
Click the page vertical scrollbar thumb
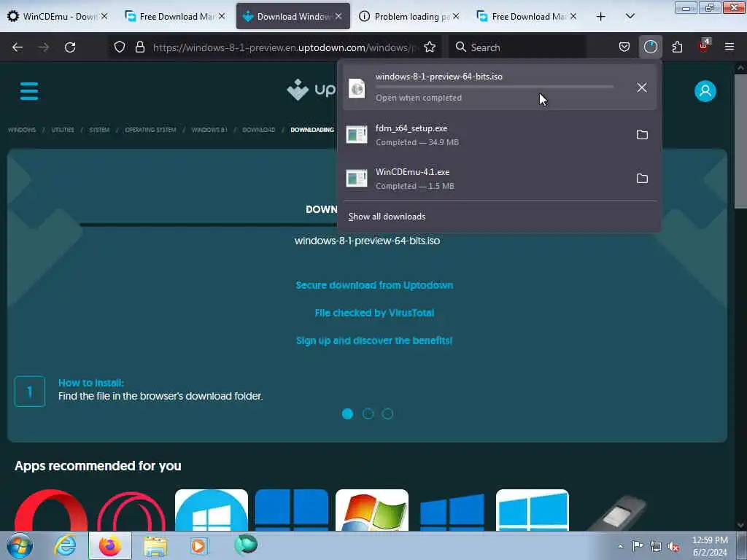(740, 141)
